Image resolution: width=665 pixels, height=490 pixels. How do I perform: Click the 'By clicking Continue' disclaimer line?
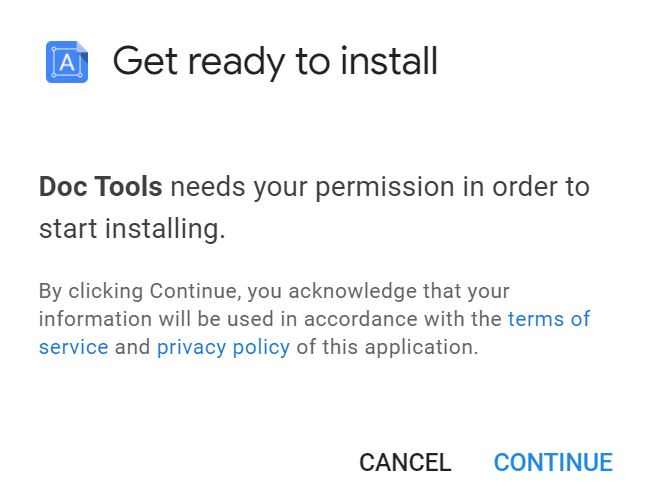click(x=274, y=291)
